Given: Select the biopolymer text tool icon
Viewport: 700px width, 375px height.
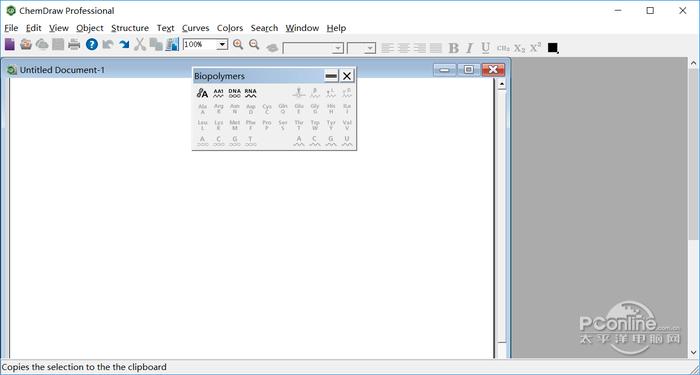Looking at the screenshot, I should pos(202,93).
